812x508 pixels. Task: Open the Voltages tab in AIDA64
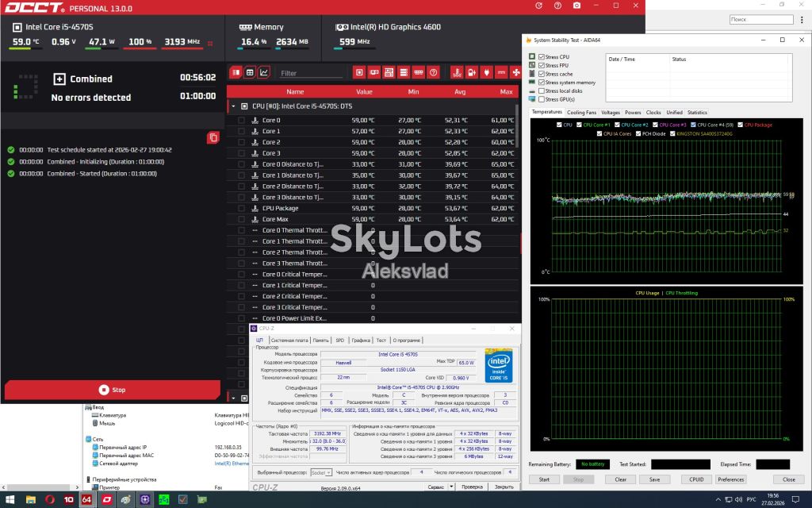pyautogui.click(x=611, y=113)
